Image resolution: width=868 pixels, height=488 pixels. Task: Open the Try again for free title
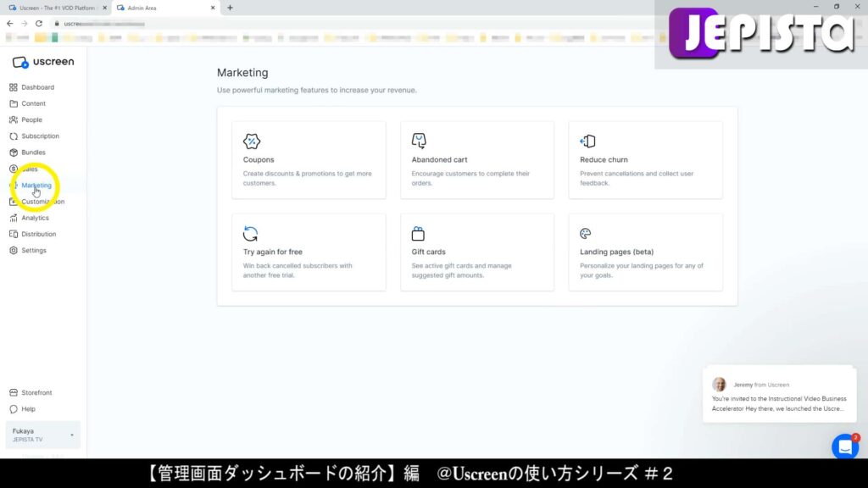click(x=273, y=252)
